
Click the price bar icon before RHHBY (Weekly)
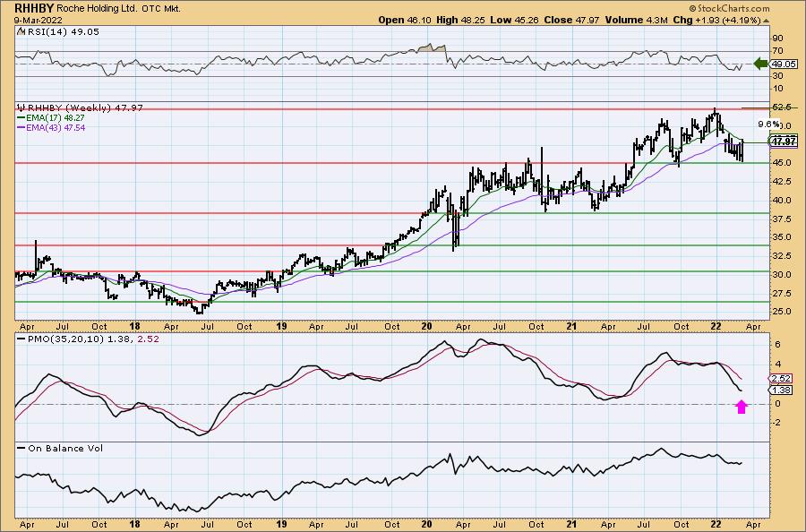click(x=21, y=108)
